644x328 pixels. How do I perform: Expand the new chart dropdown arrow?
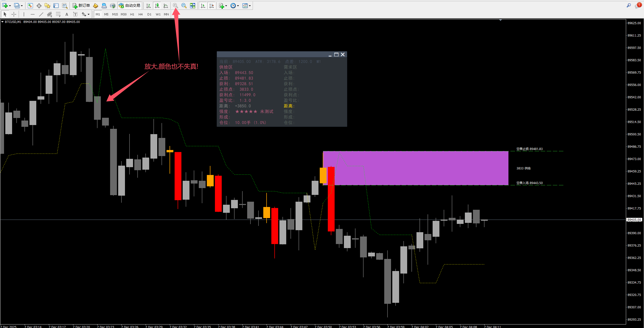pyautogui.click(x=10, y=6)
